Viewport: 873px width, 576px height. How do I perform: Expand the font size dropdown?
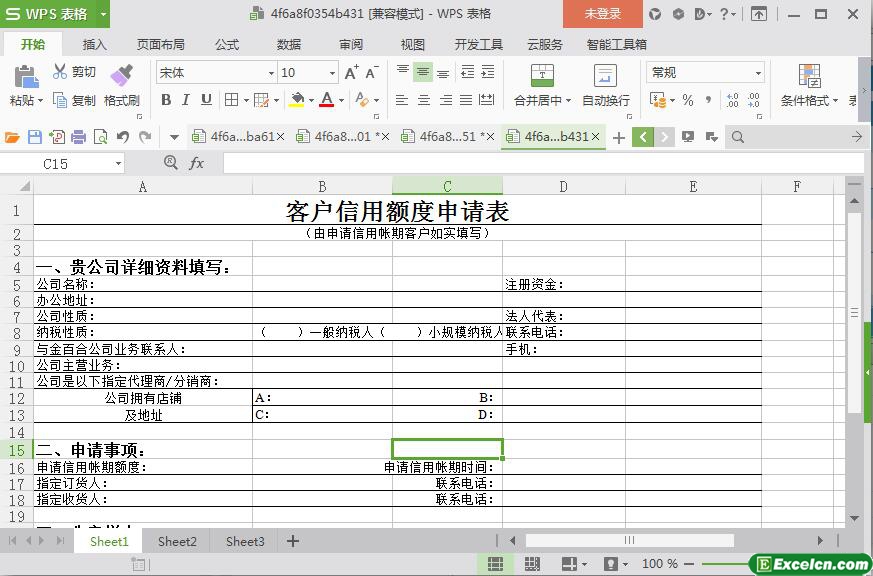(x=332, y=72)
